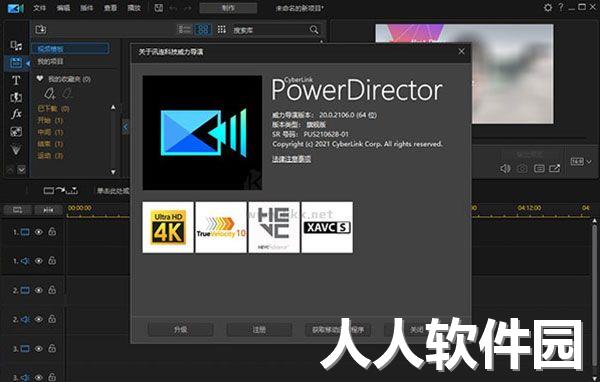Screen dimensions: 600x382
Task: Open the Media Room in sidebar
Action: click(x=16, y=46)
